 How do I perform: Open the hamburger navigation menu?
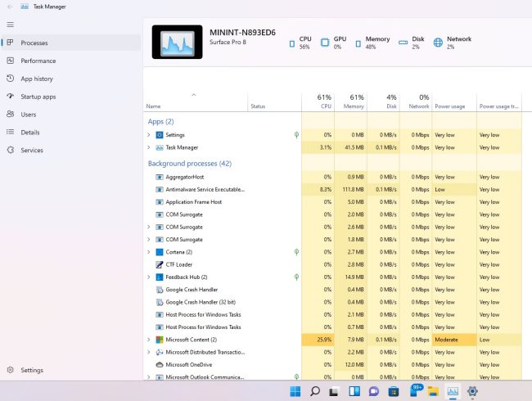point(10,25)
